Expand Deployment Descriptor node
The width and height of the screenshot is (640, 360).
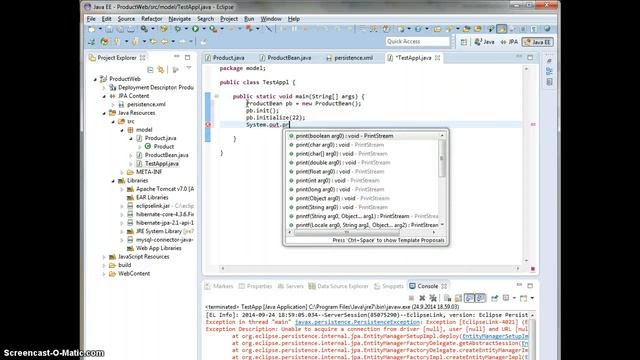[104, 87]
